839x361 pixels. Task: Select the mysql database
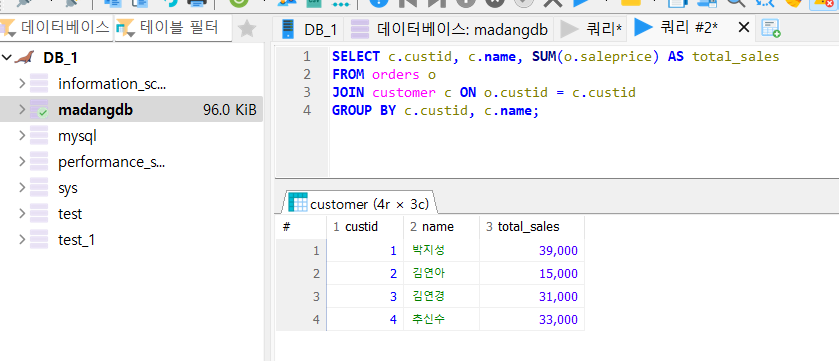tap(77, 137)
